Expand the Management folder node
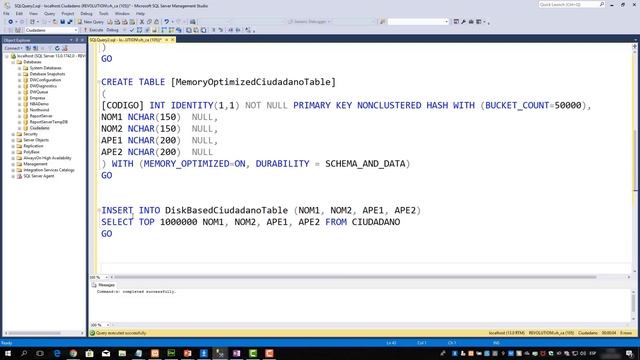Viewport: 640px width, 360px height. (x=13, y=164)
